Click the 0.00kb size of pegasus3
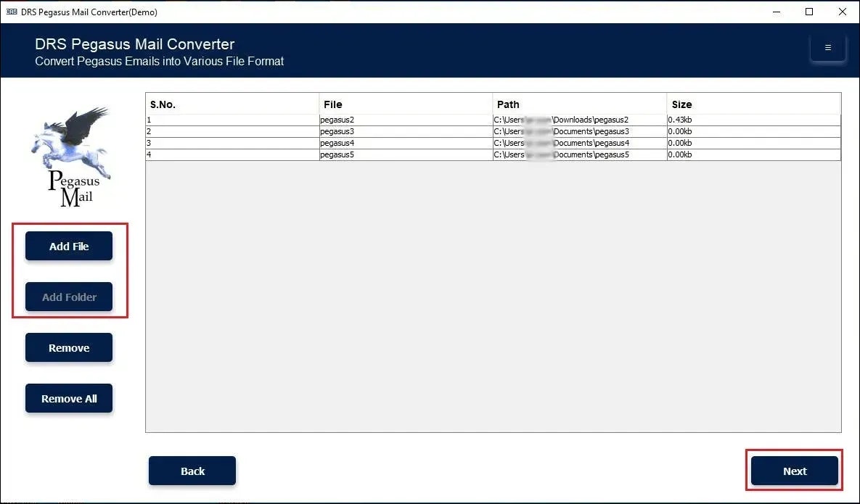The width and height of the screenshot is (860, 504). [753, 131]
